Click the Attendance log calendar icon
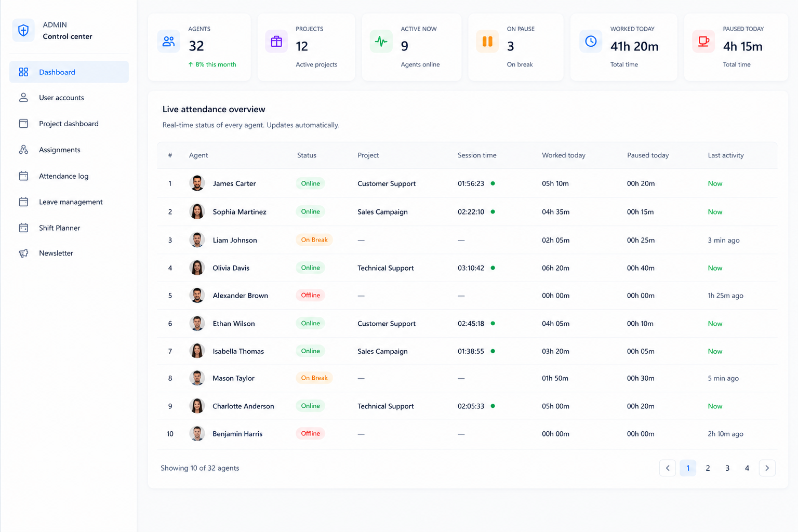Image resolution: width=798 pixels, height=532 pixels. 23,176
